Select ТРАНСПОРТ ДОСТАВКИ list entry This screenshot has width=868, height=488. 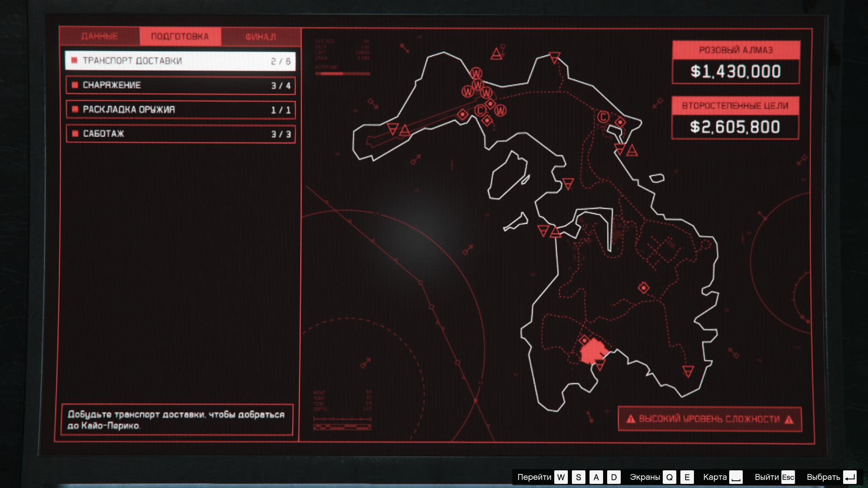pos(180,61)
